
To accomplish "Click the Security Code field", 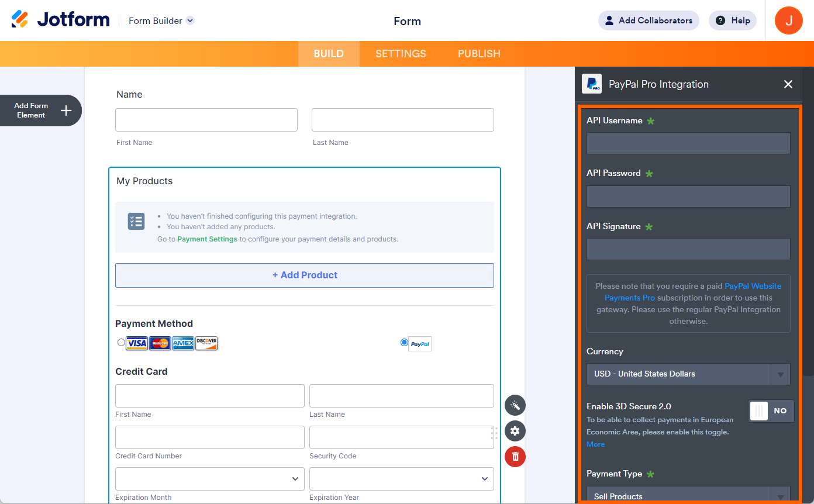I will pyautogui.click(x=402, y=437).
